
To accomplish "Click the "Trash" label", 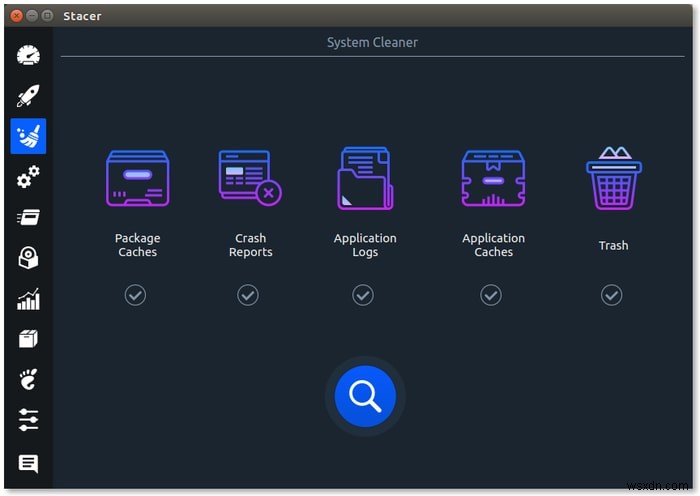I will pos(613,245).
